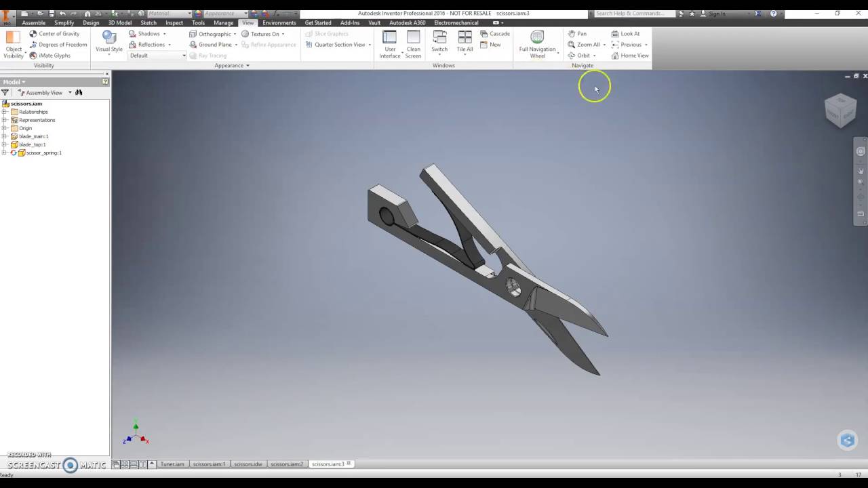Click the Sign In button
868x488 pixels.
coord(713,14)
